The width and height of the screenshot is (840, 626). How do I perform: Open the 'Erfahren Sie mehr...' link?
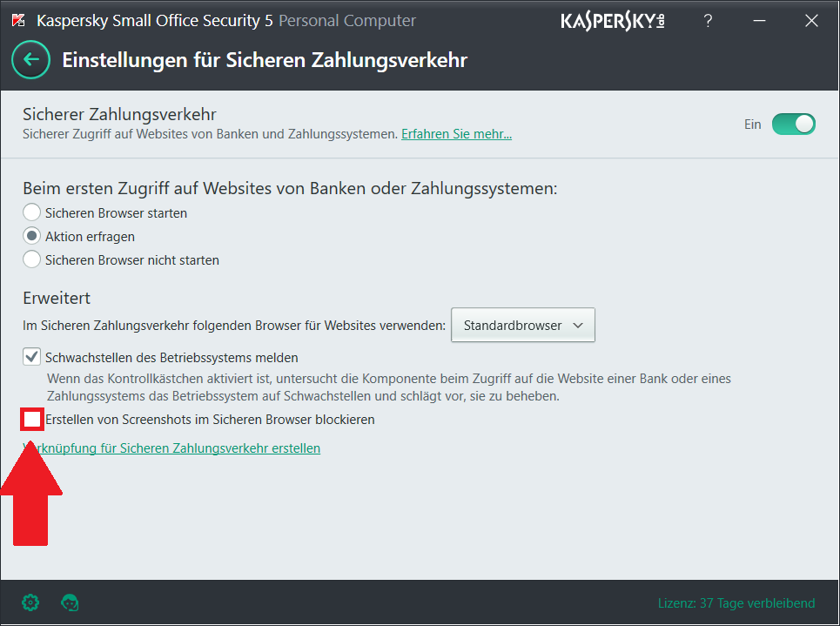[456, 134]
